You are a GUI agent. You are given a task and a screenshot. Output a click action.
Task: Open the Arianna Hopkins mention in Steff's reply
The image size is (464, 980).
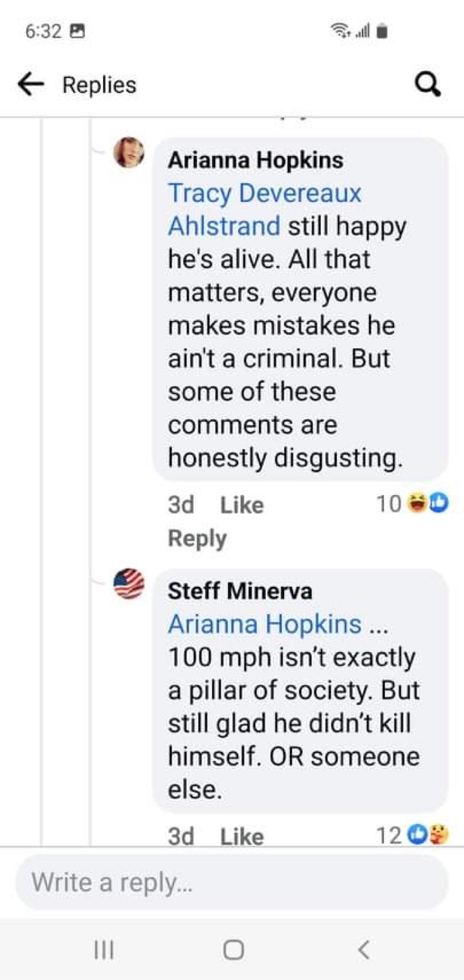(x=265, y=624)
